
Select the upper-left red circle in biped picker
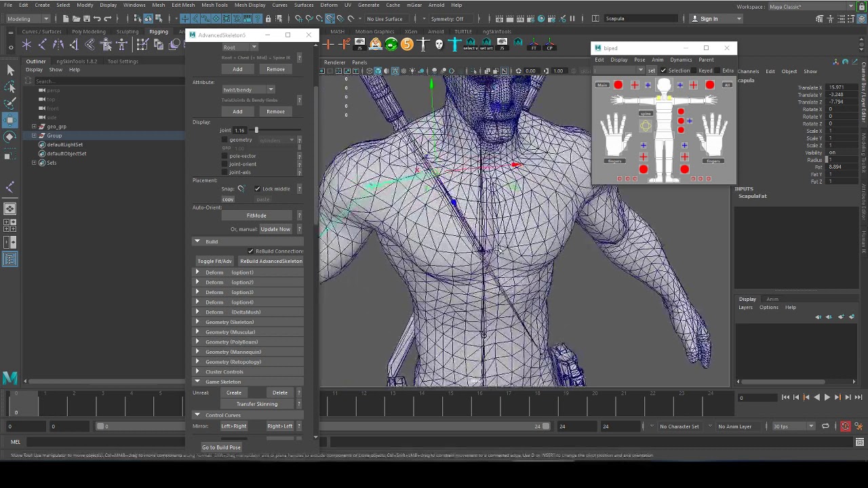point(618,85)
